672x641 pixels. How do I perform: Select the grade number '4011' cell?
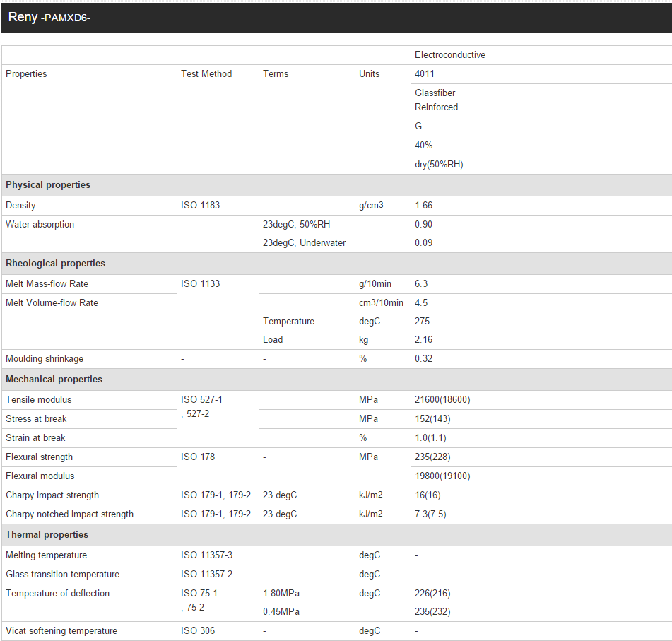pyautogui.click(x=541, y=73)
